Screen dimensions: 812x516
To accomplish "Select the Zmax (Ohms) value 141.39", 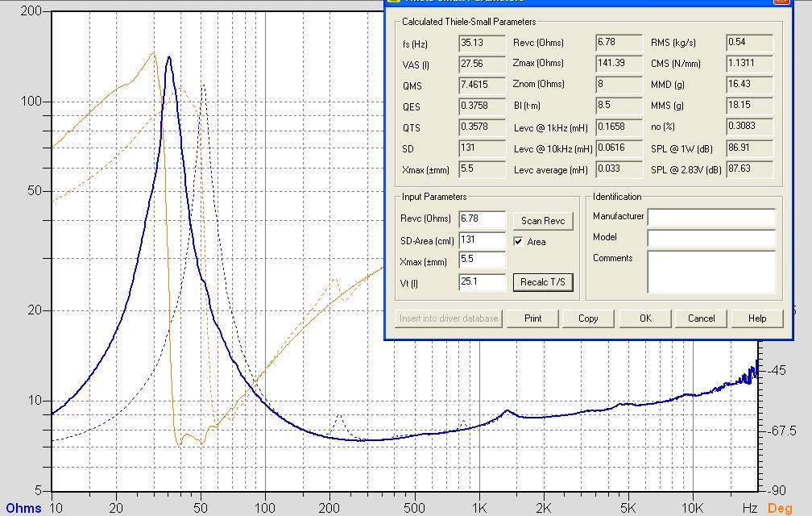I will pyautogui.click(x=619, y=64).
